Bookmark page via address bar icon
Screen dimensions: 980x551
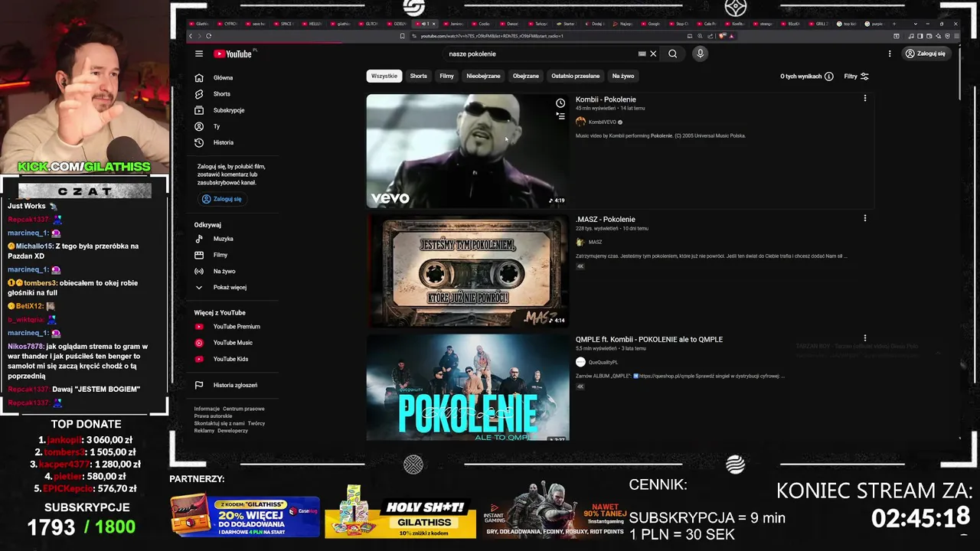pos(402,36)
